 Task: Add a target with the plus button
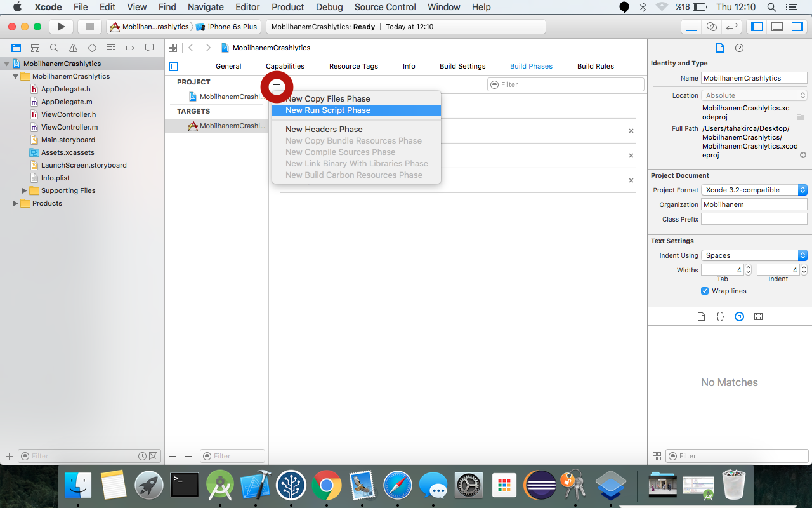[173, 456]
